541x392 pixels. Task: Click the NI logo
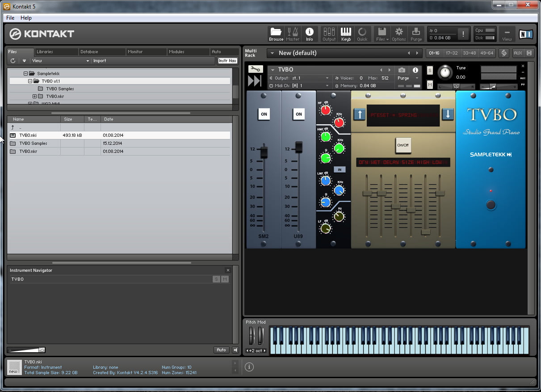tap(525, 34)
